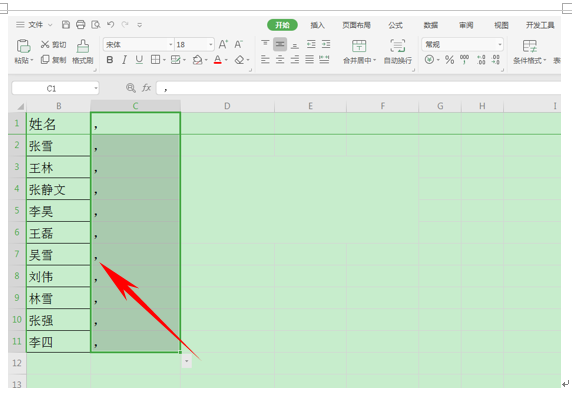Toggle middle vertical alignment button
Screen dimensions: 572x395
click(x=280, y=44)
